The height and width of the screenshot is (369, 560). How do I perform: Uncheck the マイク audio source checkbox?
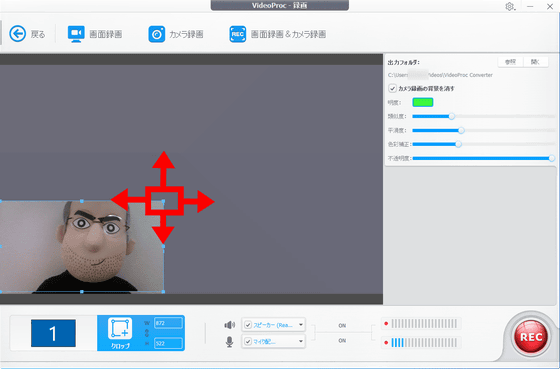coord(248,342)
